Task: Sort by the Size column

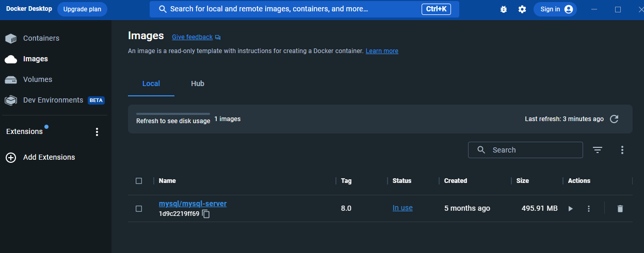Action: [523, 181]
